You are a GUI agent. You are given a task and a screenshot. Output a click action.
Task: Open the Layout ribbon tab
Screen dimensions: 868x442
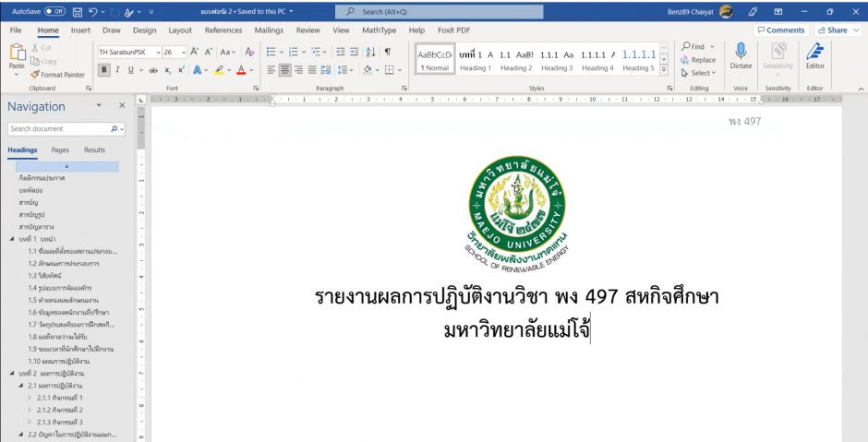(x=180, y=30)
